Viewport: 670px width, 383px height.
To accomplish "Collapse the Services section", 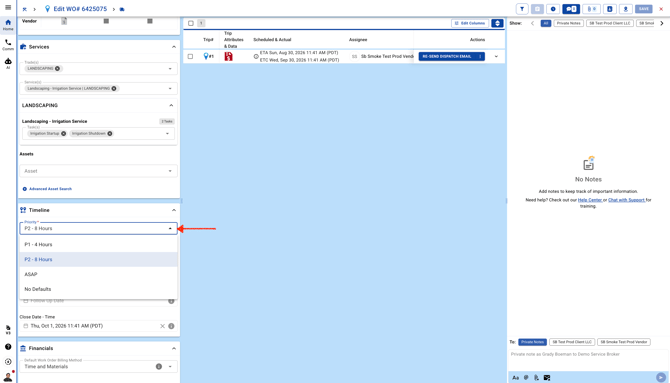I will 173,47.
